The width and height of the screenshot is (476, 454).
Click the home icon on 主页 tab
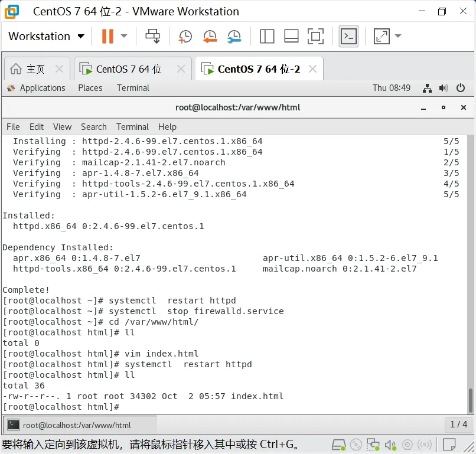click(x=16, y=69)
